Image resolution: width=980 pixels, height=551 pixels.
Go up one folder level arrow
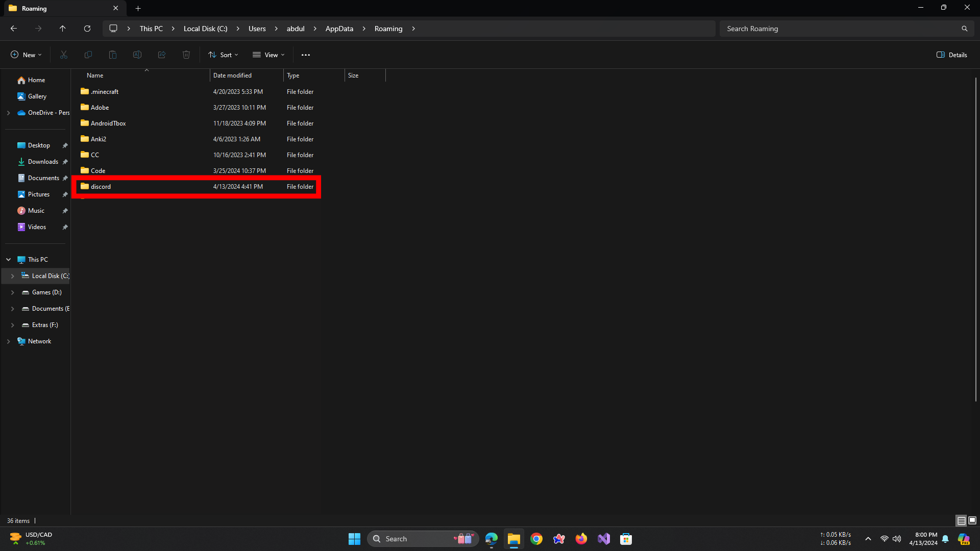tap(62, 29)
